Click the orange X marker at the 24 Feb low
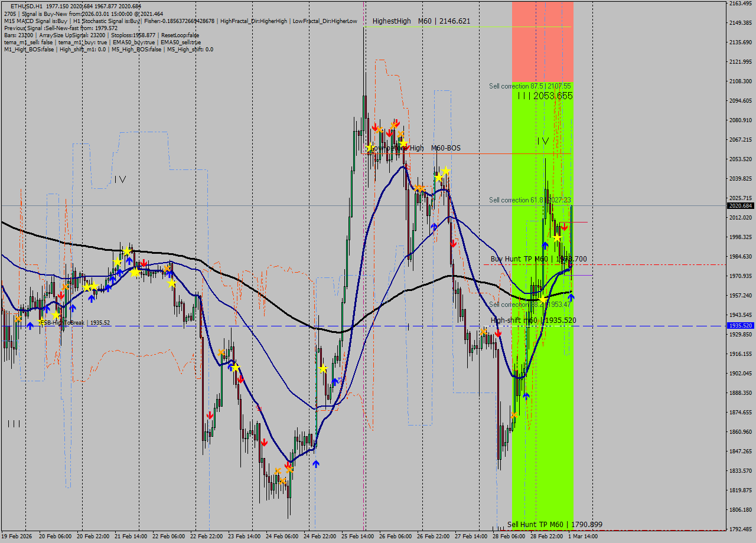Screen dimensions: 756x543 (279, 470)
